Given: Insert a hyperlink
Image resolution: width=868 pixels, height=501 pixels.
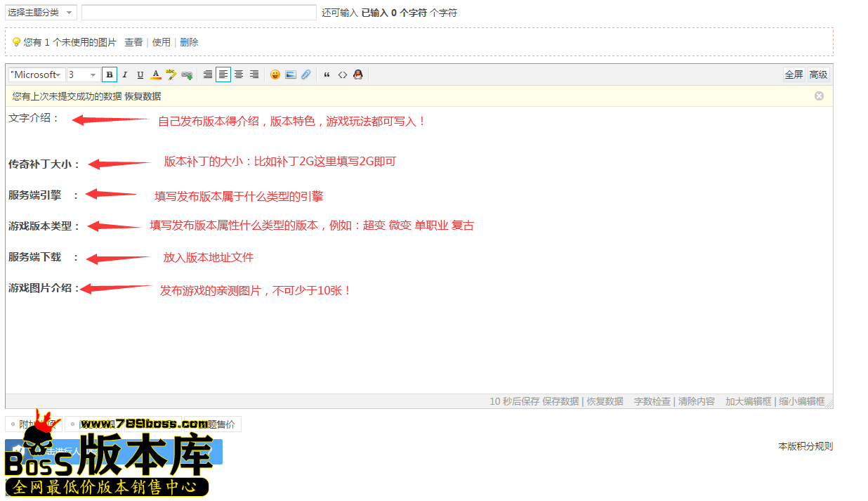Looking at the screenshot, I should coord(186,74).
